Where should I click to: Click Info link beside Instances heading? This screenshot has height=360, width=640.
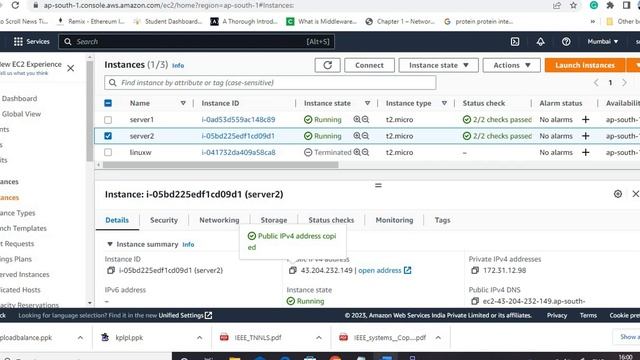pyautogui.click(x=178, y=65)
